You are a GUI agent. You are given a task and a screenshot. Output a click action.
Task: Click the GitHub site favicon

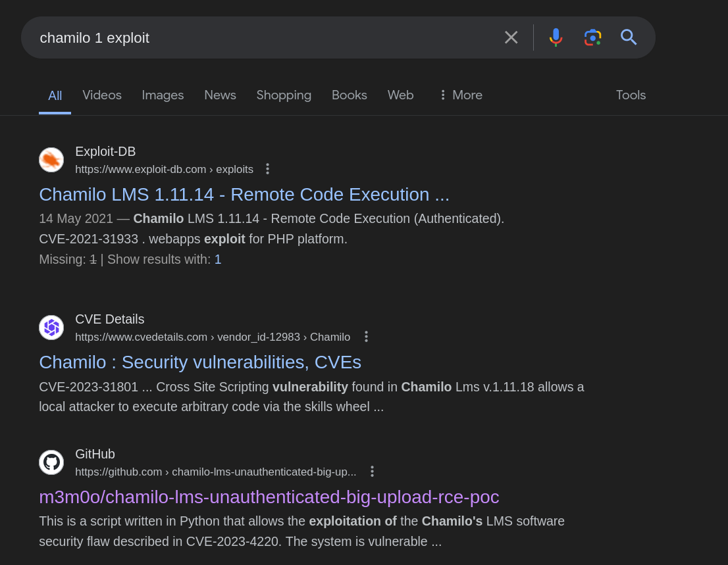[51, 462]
